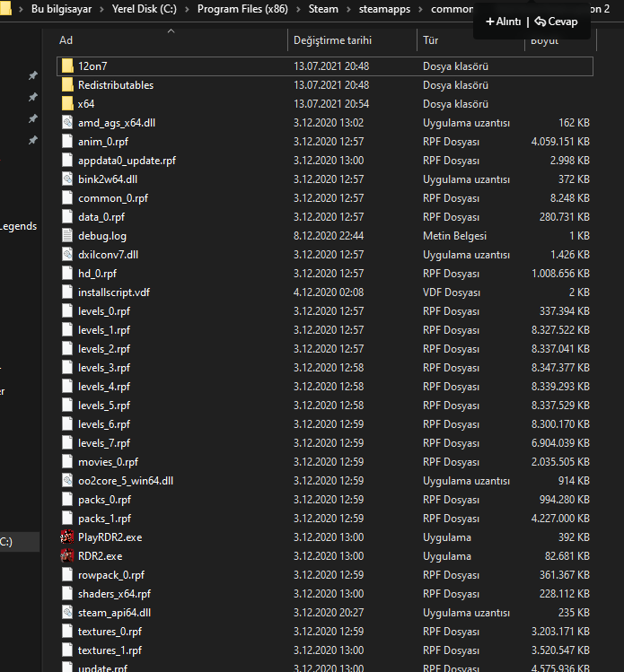
Task: Click the hd_0.rpf file icon
Action: coord(67,274)
